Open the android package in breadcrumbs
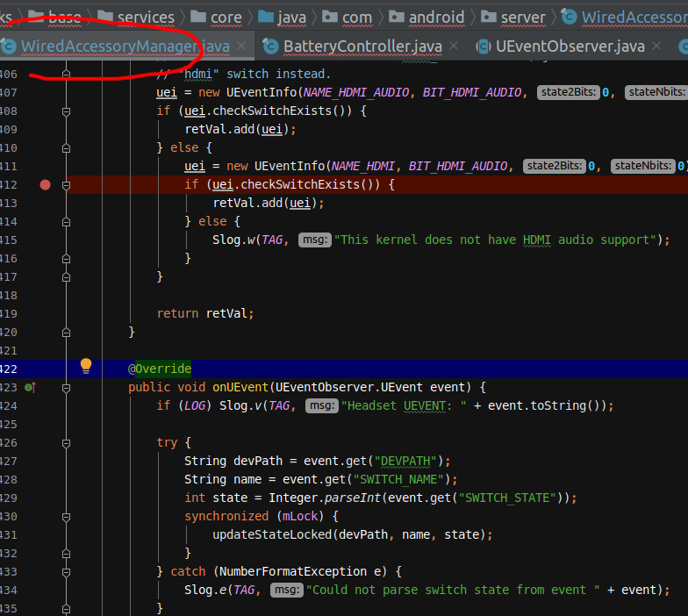This screenshot has width=688, height=616. (437, 18)
